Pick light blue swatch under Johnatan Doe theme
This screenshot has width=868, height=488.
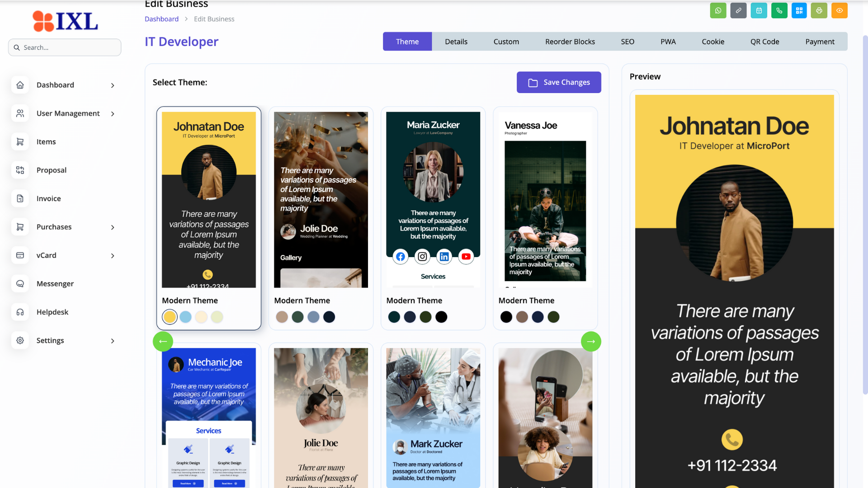pos(185,317)
